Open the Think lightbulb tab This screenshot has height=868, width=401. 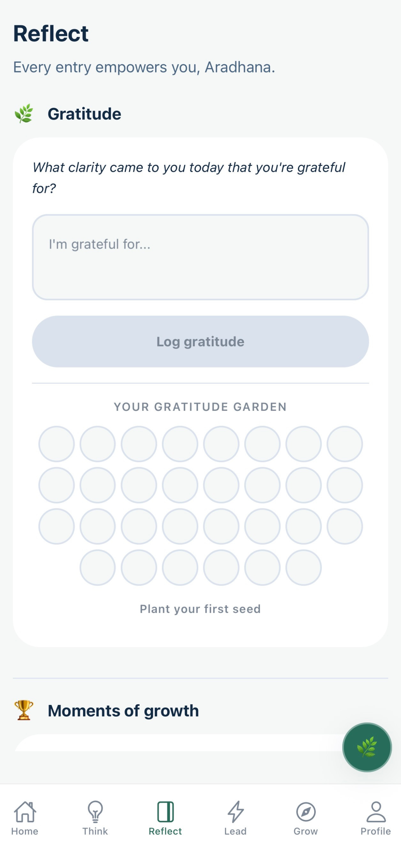pos(95,812)
